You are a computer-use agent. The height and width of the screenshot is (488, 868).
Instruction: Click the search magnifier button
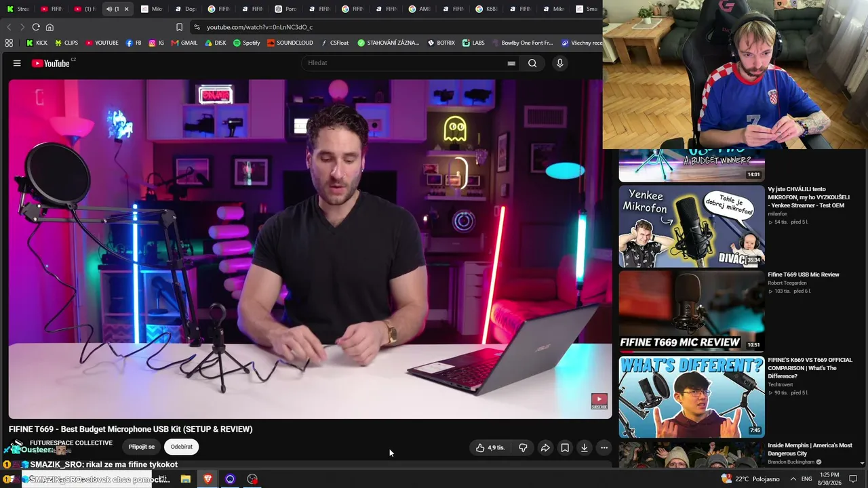532,63
